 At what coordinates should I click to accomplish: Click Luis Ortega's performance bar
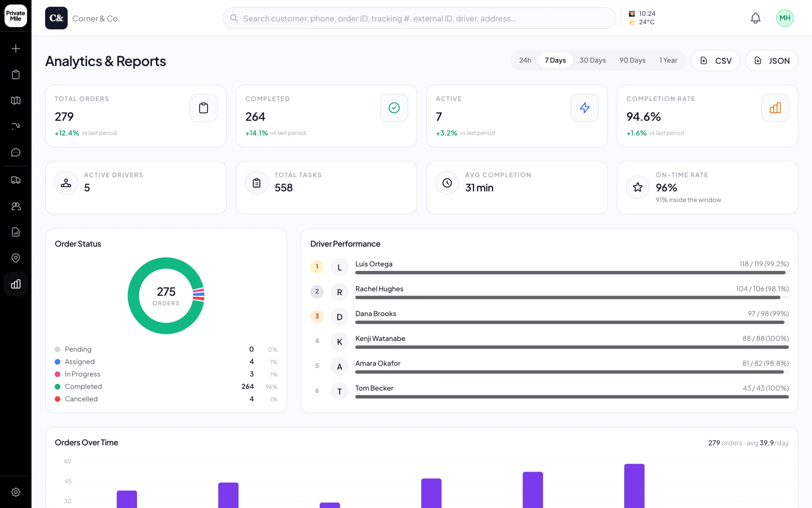[572, 273]
